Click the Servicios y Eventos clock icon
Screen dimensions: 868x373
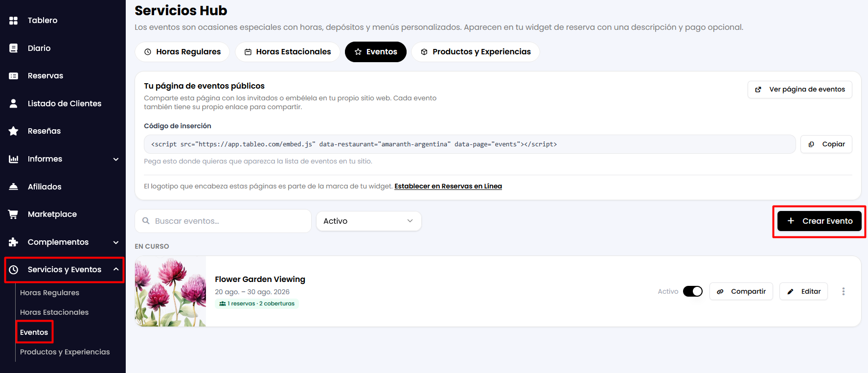click(x=14, y=270)
